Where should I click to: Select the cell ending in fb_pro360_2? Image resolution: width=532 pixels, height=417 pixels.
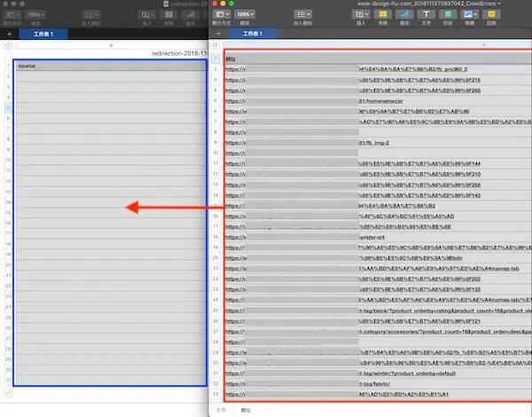pos(378,69)
